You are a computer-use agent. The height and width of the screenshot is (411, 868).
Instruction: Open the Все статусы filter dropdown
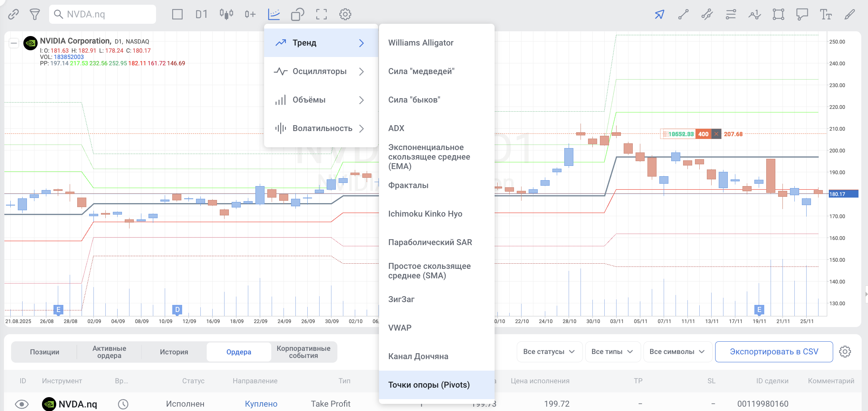[549, 352]
